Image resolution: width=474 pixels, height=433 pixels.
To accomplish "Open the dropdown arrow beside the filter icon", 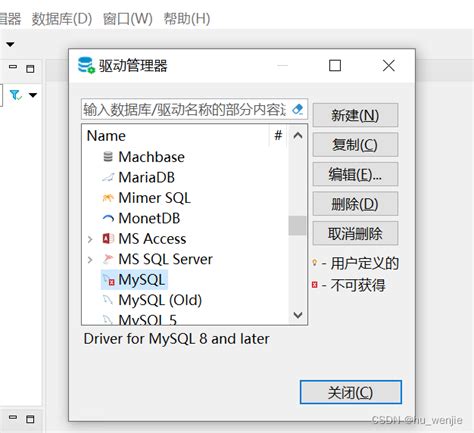I will 33,95.
